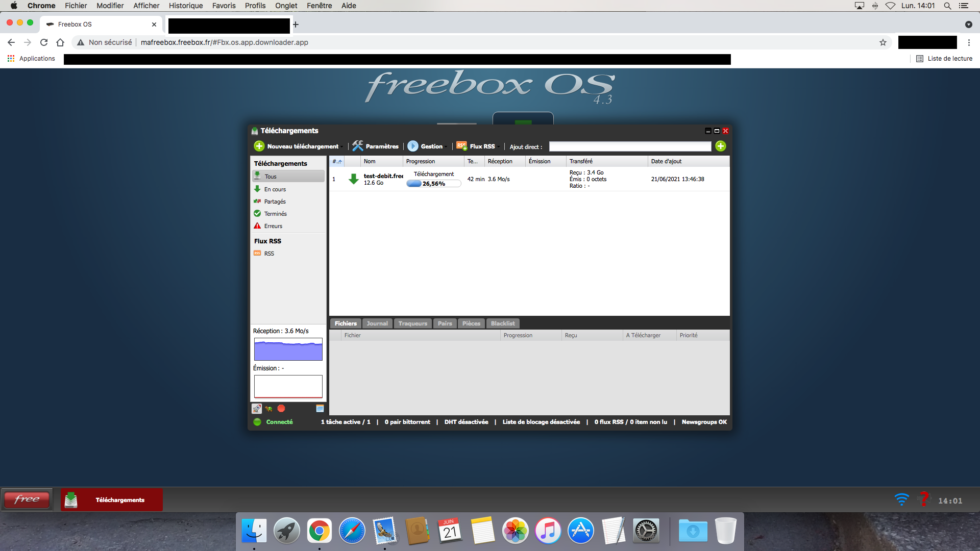Expand the Flux RSS dropdown menu
The width and height of the screenshot is (980, 551).
498,147
